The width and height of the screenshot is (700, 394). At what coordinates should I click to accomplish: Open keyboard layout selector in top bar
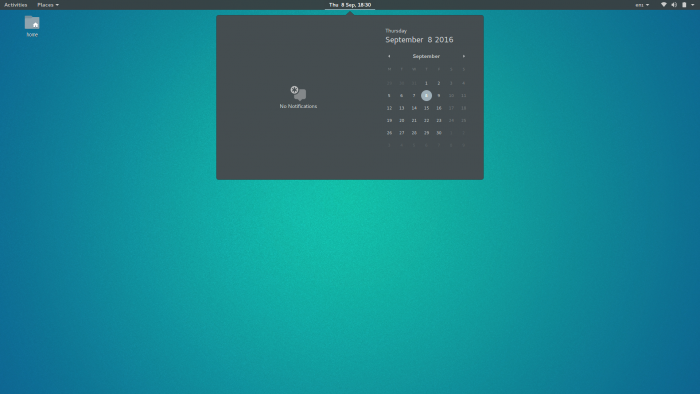click(x=642, y=5)
